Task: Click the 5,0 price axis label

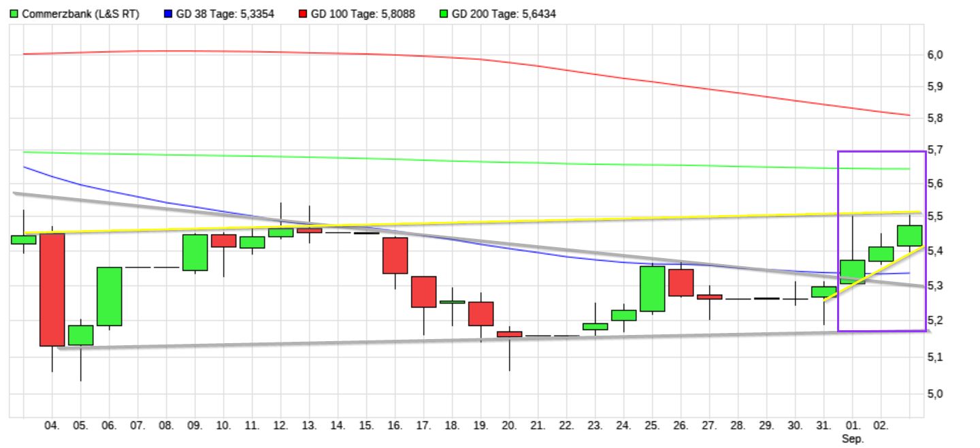Action: (936, 394)
